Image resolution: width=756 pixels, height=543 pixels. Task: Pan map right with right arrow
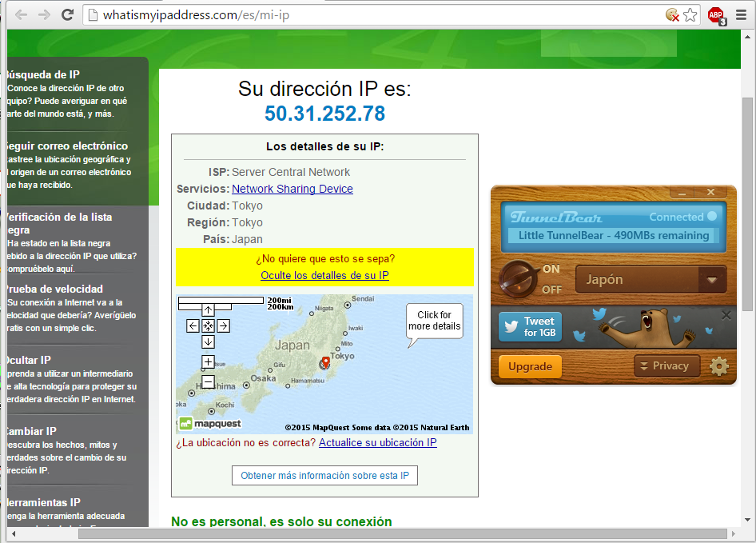[x=223, y=325]
